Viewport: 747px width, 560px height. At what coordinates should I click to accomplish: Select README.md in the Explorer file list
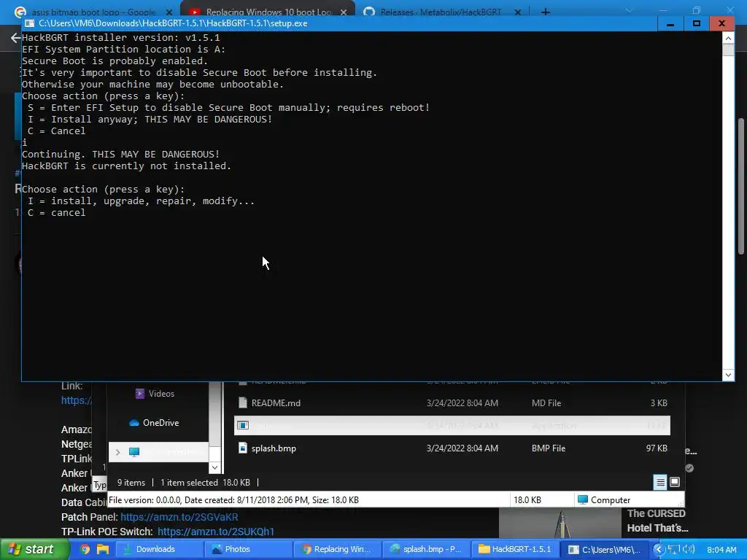pyautogui.click(x=452, y=402)
